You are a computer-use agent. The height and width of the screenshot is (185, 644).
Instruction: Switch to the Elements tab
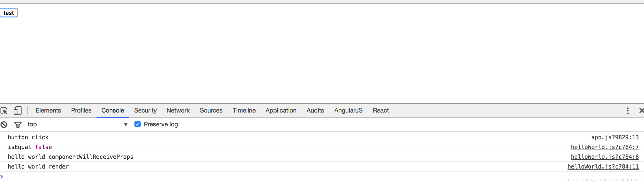point(48,110)
